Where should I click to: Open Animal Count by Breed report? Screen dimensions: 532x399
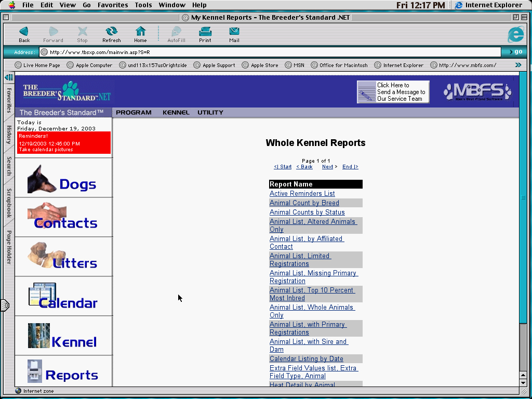[304, 203]
